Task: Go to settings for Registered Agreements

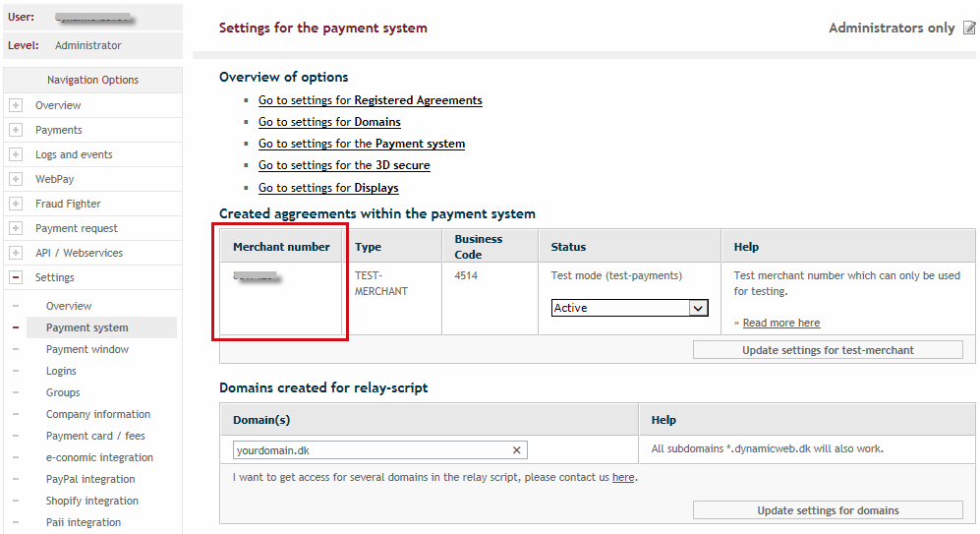Action: pos(370,100)
